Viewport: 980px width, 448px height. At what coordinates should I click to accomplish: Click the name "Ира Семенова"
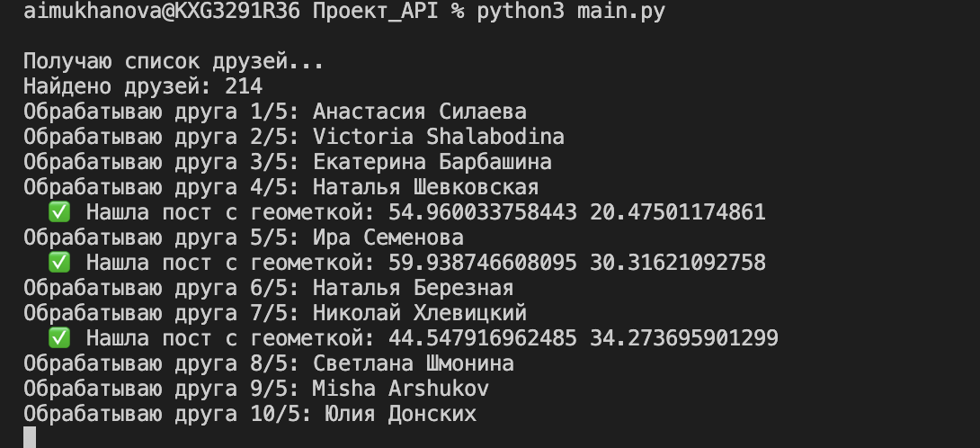388,237
